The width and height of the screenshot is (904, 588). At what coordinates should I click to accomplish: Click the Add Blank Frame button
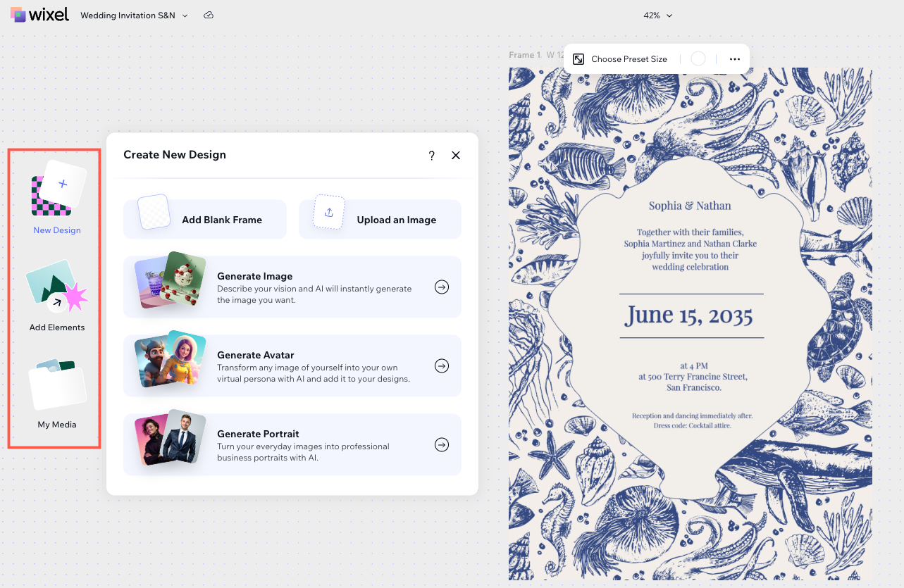pos(204,219)
